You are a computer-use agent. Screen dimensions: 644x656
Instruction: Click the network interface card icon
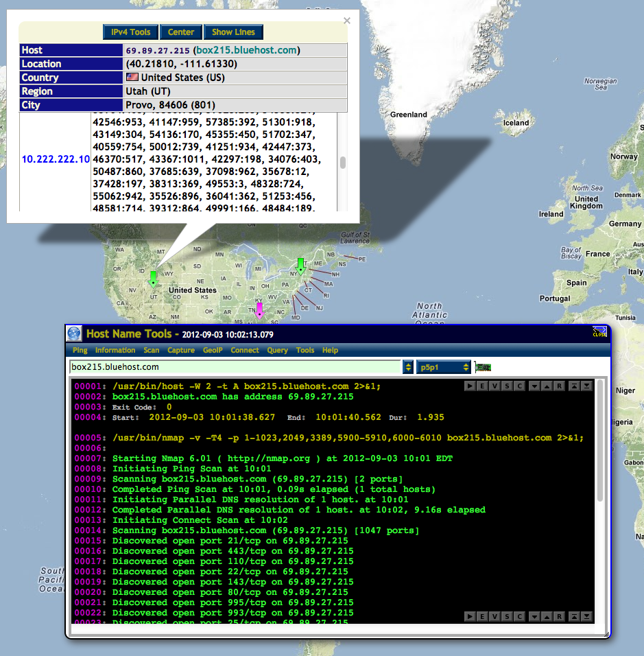click(x=483, y=367)
